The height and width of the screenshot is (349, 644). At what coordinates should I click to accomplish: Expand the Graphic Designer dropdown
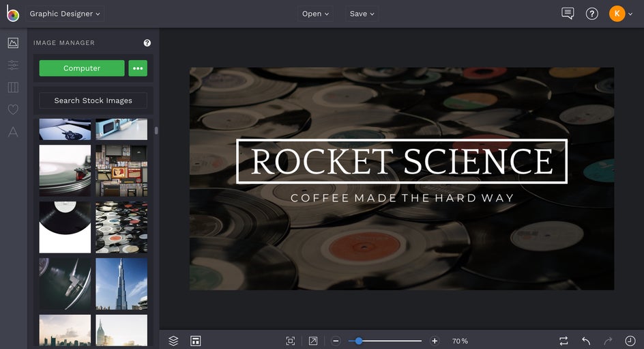click(65, 14)
